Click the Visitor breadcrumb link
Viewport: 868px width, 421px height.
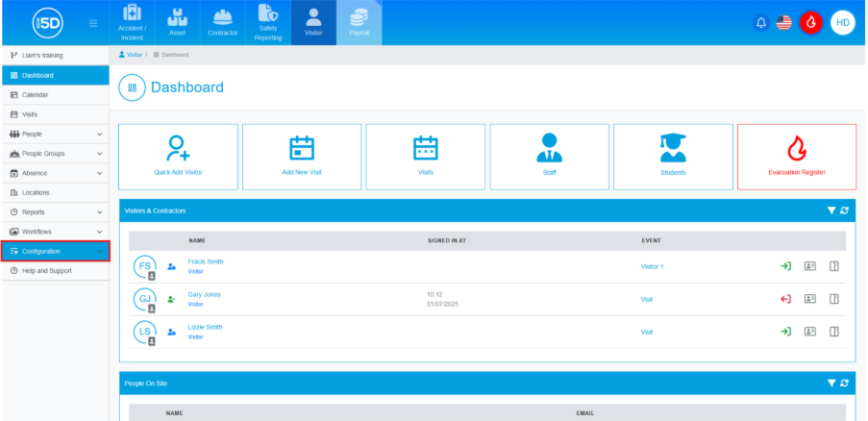(131, 55)
